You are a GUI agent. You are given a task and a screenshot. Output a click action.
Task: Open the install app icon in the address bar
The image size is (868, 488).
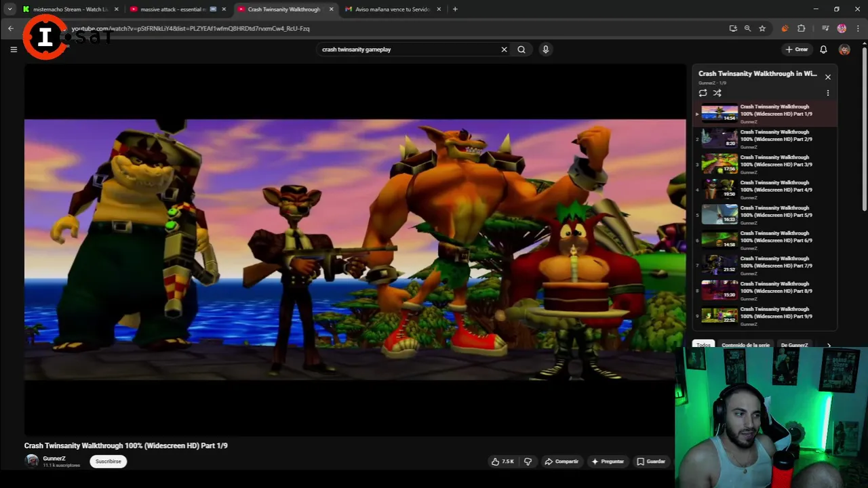pyautogui.click(x=733, y=28)
